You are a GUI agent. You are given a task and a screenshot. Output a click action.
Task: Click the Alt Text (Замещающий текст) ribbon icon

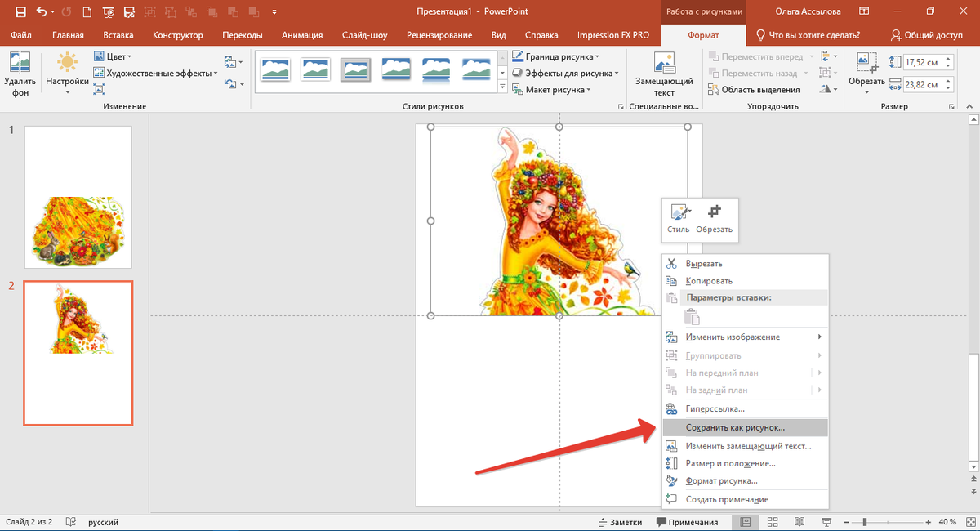point(664,64)
